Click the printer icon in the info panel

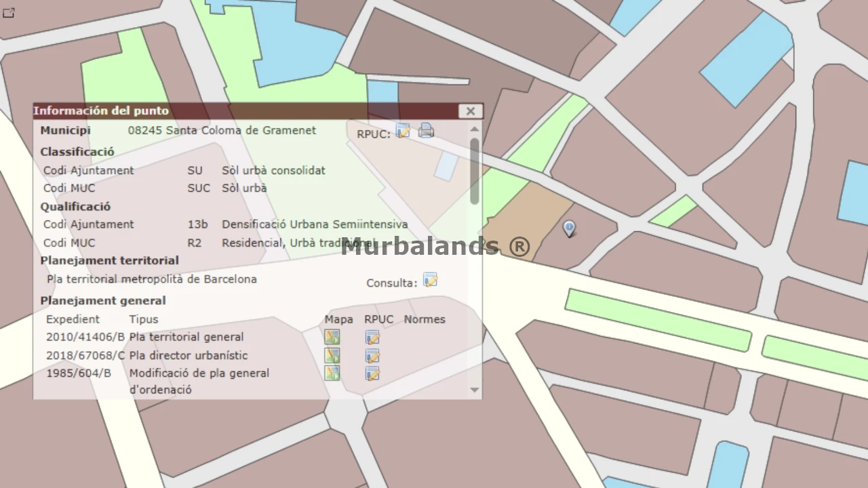pyautogui.click(x=426, y=130)
